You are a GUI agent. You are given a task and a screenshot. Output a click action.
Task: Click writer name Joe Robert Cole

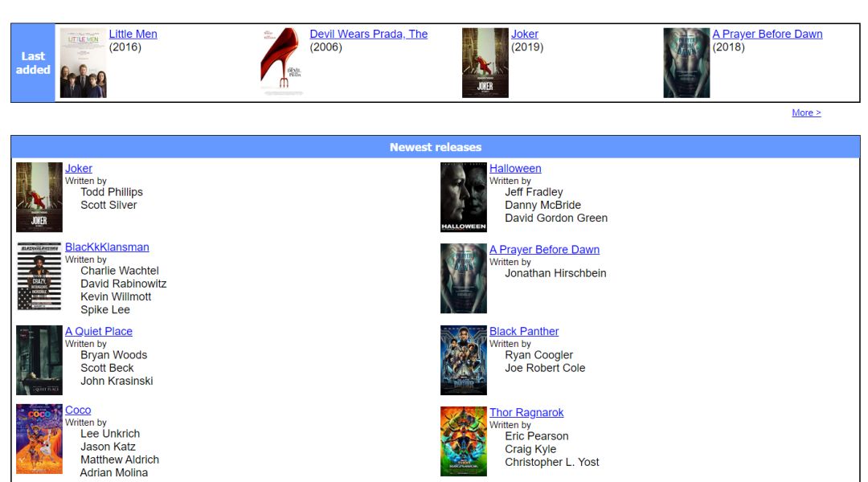[545, 368]
